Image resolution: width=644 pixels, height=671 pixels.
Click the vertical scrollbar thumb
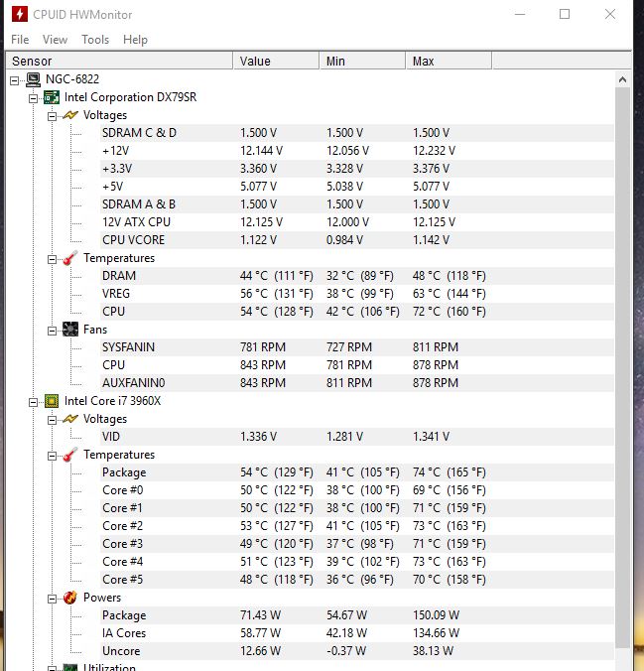(x=622, y=368)
